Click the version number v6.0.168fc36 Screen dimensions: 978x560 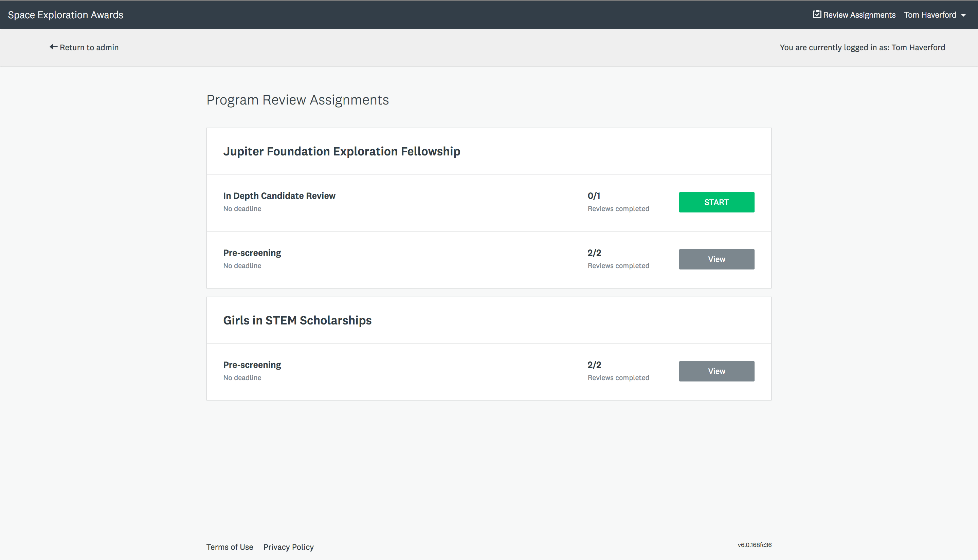pos(754,545)
